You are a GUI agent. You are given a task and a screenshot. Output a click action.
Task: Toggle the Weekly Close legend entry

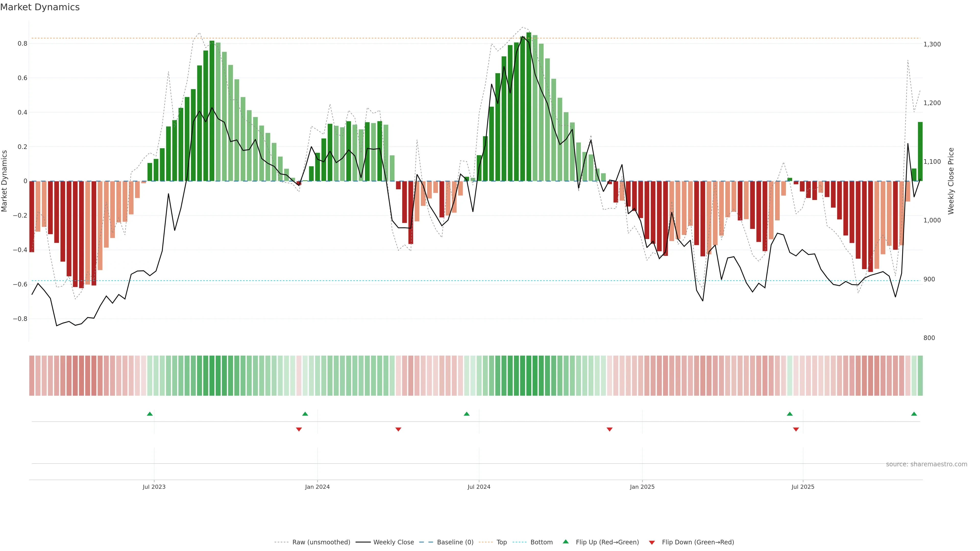click(x=393, y=542)
